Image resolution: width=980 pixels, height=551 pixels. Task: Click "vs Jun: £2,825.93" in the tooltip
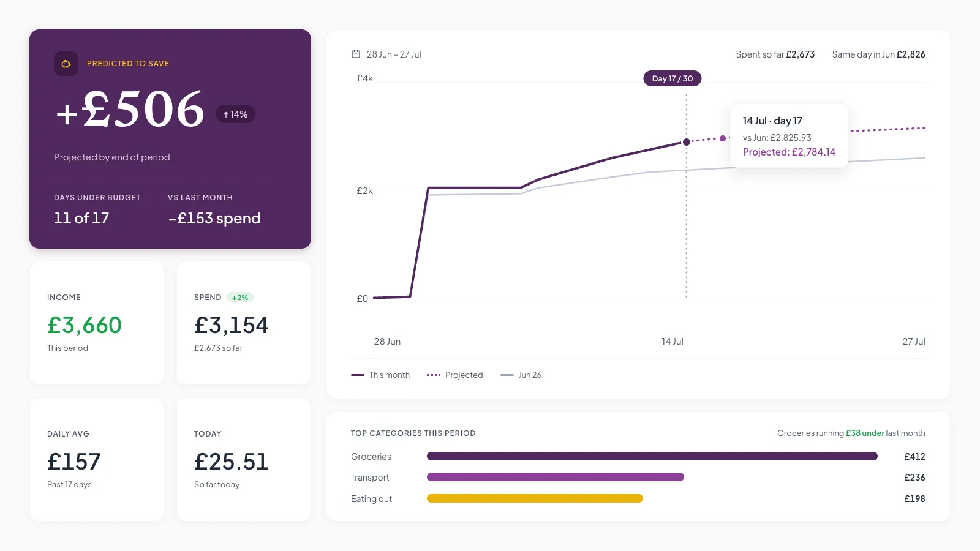pos(777,138)
